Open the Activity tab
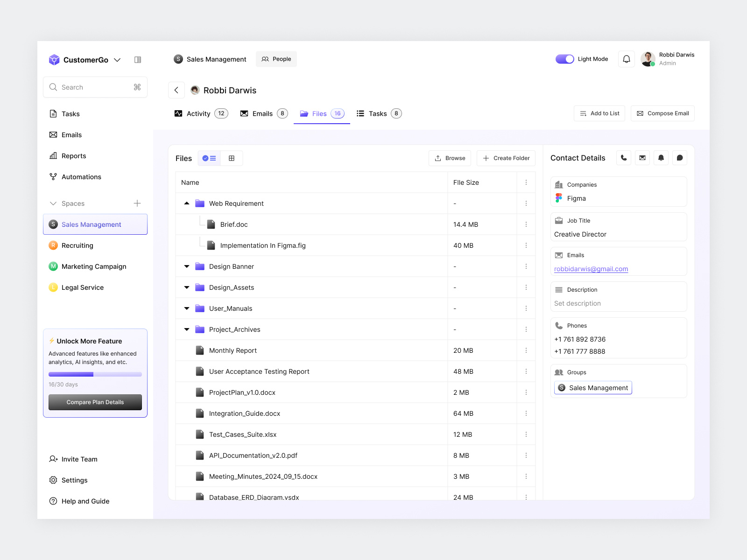This screenshot has height=560, width=747. click(198, 113)
